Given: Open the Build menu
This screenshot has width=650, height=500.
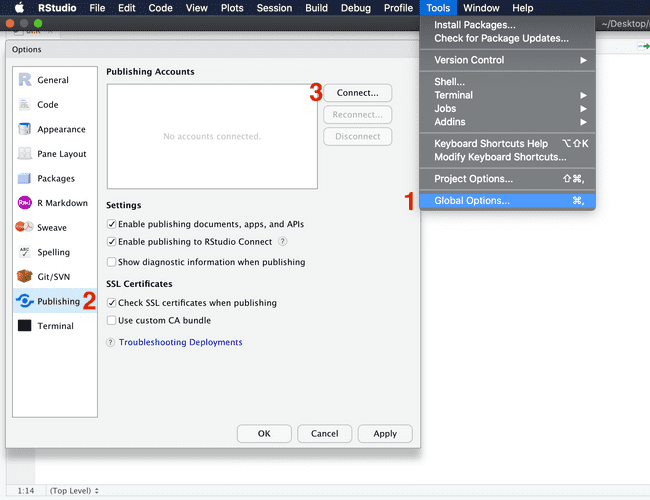Looking at the screenshot, I should (316, 8).
